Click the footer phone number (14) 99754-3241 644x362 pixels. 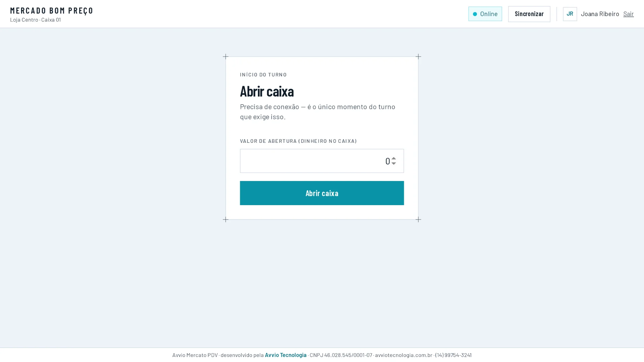pos(453,355)
